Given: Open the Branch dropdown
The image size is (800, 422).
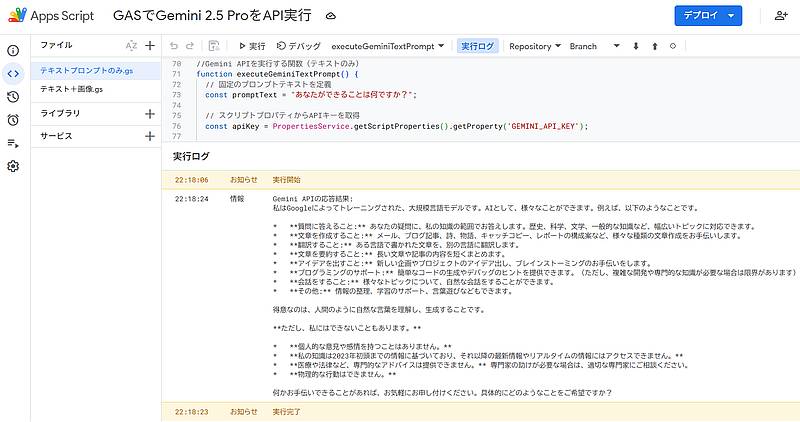Looking at the screenshot, I should click(594, 46).
